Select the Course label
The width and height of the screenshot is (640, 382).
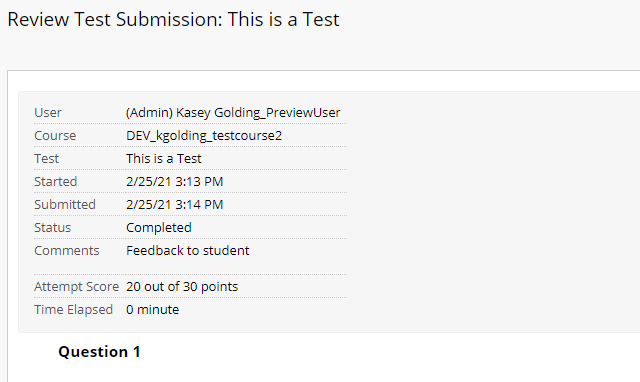55,135
